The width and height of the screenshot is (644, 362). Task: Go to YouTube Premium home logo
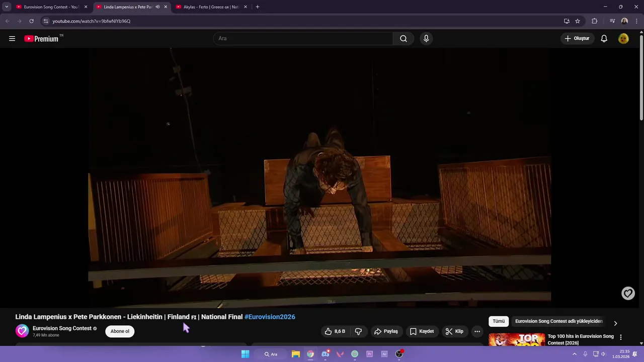coord(41,39)
